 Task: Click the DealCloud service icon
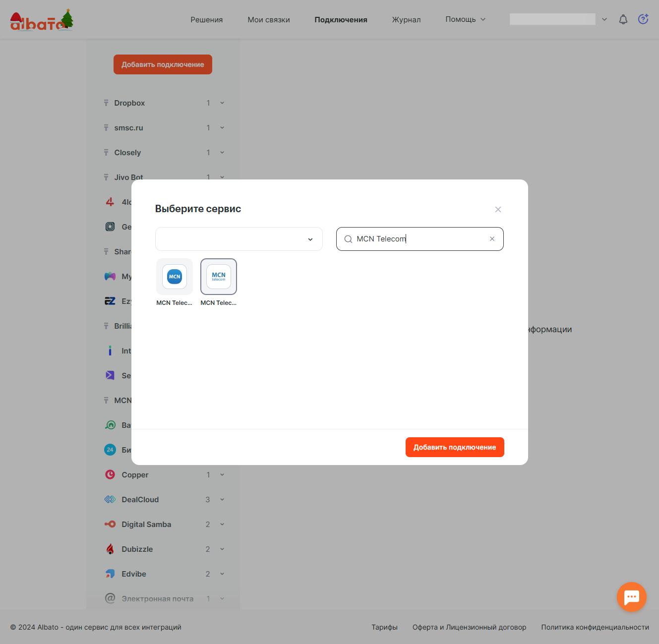[110, 499]
